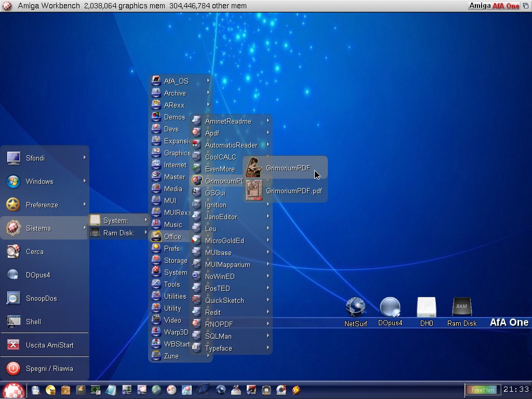Expand the Typeface submenu arrow

click(268, 348)
